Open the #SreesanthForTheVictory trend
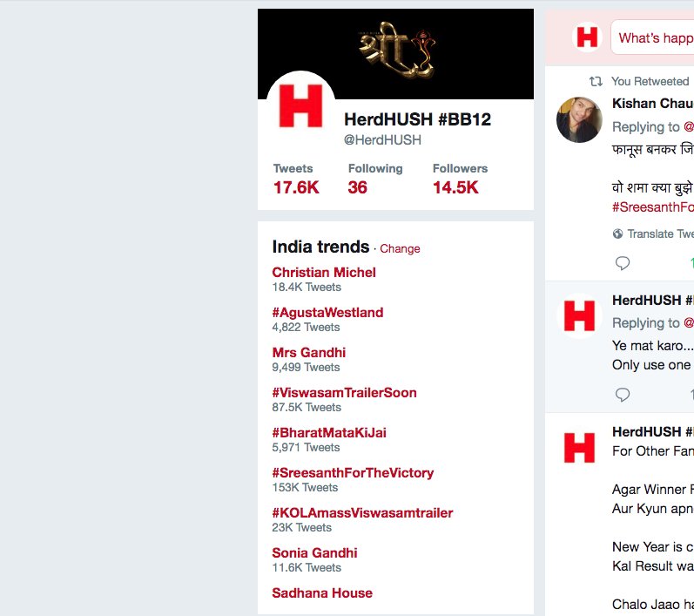Image resolution: width=694 pixels, height=616 pixels. (x=353, y=473)
